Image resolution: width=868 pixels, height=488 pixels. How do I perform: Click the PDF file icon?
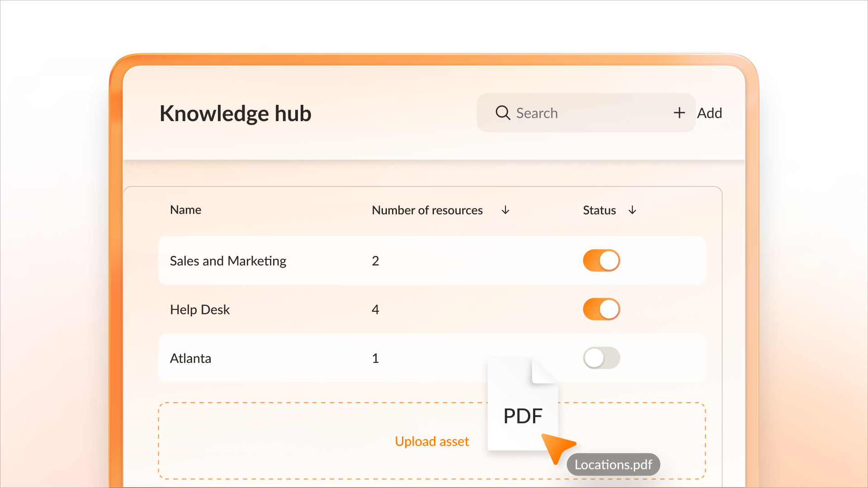pos(523,405)
